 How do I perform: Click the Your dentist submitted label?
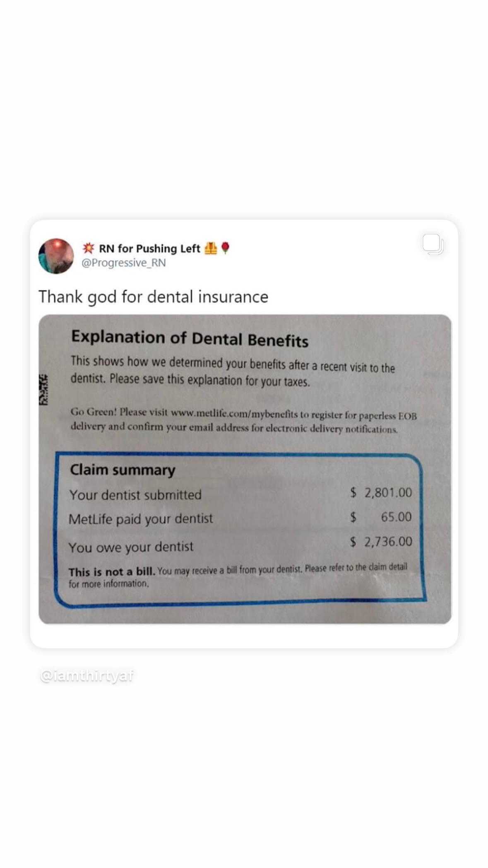(x=135, y=495)
